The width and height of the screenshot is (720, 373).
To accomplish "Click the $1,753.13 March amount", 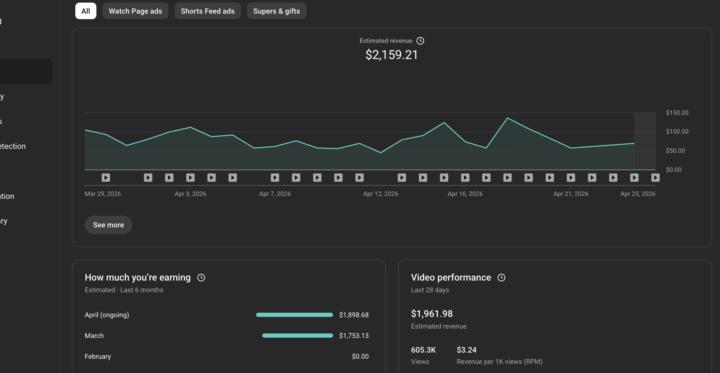I will 354,336.
